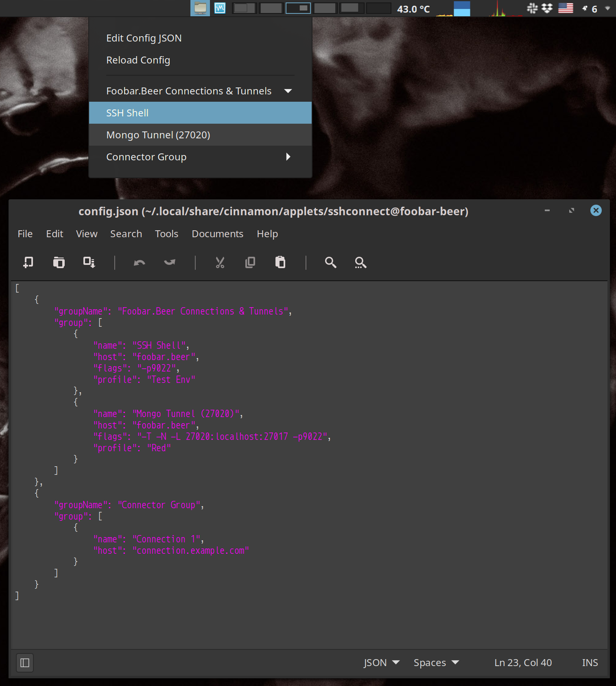Click the paste clipboard icon
Viewport: 616px width, 686px height.
coord(280,262)
